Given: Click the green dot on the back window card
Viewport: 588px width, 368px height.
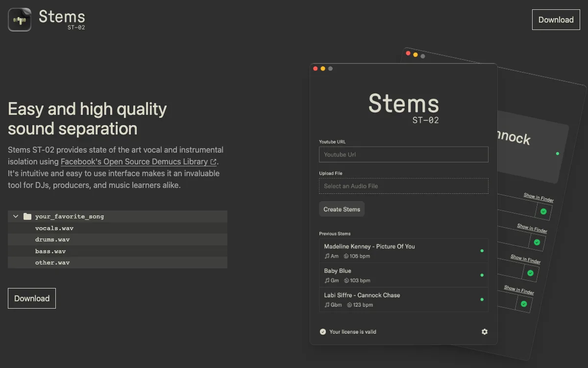Looking at the screenshot, I should click(558, 154).
